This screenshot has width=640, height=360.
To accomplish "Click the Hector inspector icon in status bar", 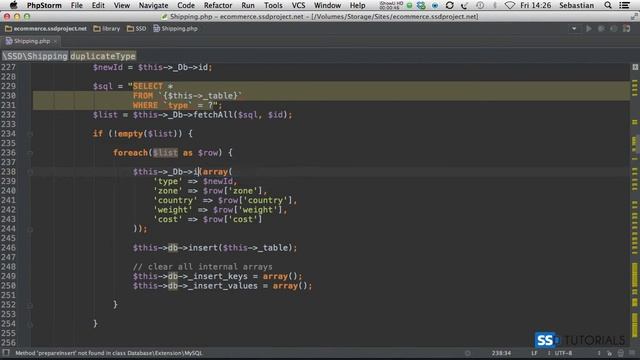I will (x=621, y=353).
